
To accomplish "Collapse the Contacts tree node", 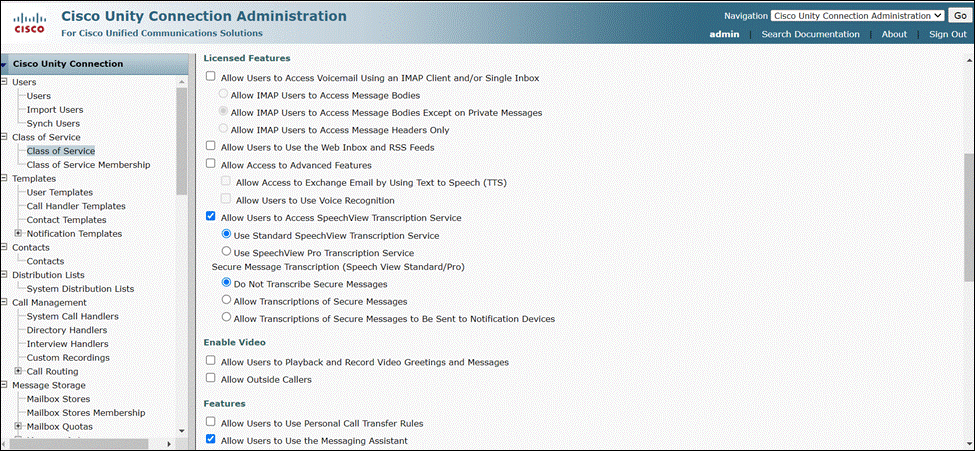I will pyautogui.click(x=4, y=248).
